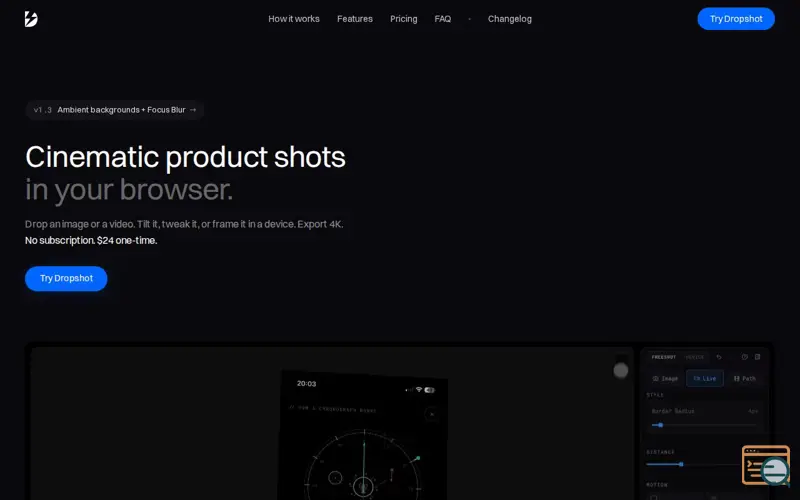Open the Changelog nav link
Screen dimensions: 800x500
pyautogui.click(x=510, y=19)
